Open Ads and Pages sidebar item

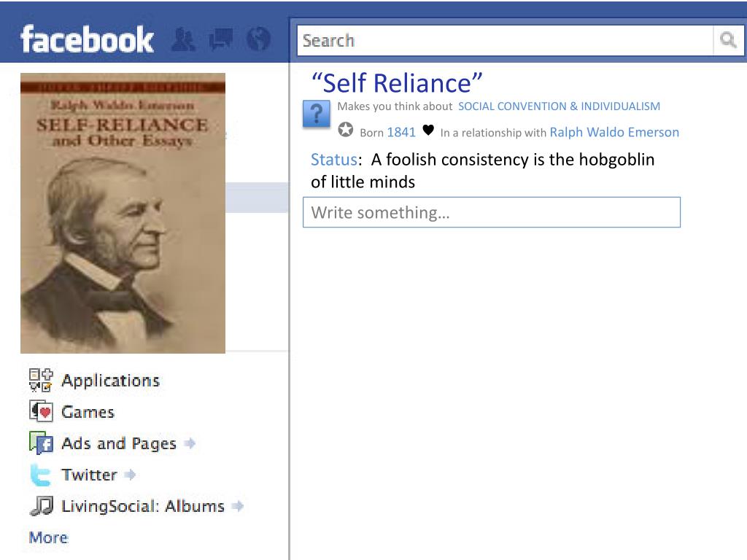point(119,443)
